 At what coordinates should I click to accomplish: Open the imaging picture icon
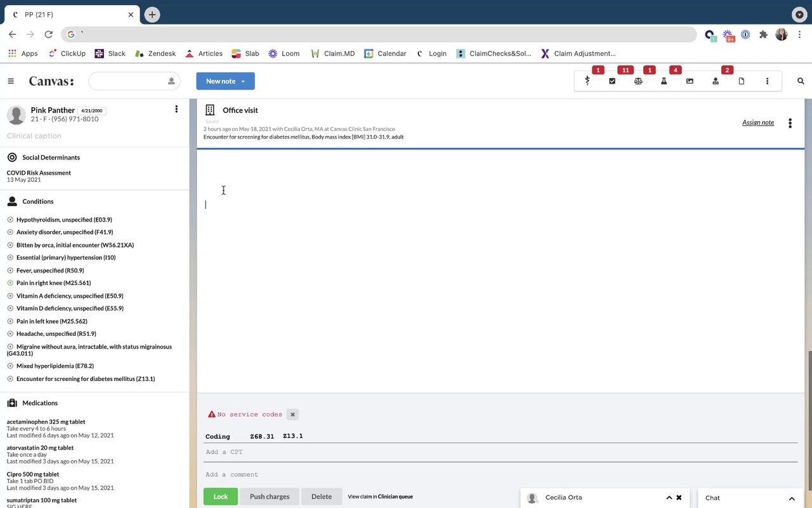[x=690, y=81]
